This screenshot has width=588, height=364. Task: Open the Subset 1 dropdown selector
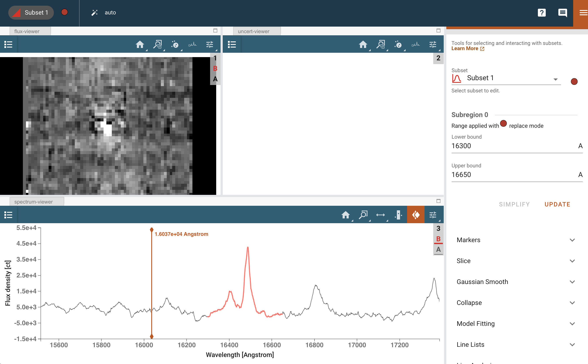point(555,79)
